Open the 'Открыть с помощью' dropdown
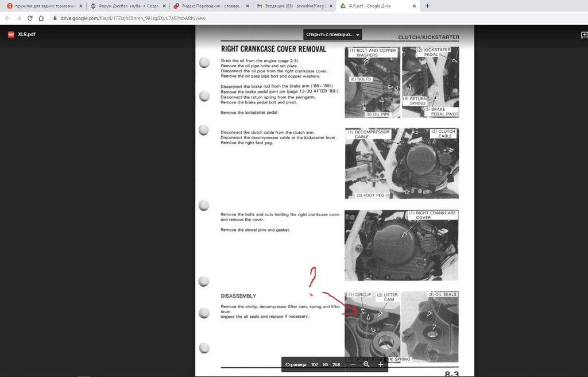588x377 pixels. pos(332,34)
